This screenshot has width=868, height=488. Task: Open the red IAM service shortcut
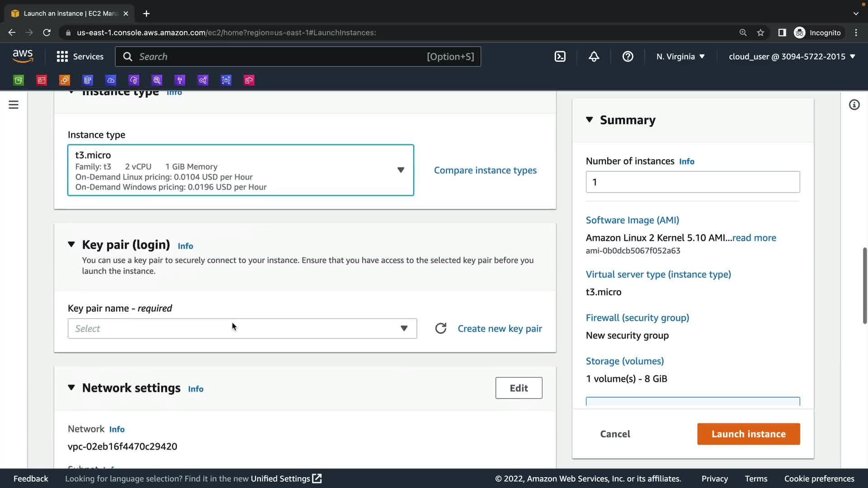[x=42, y=80]
